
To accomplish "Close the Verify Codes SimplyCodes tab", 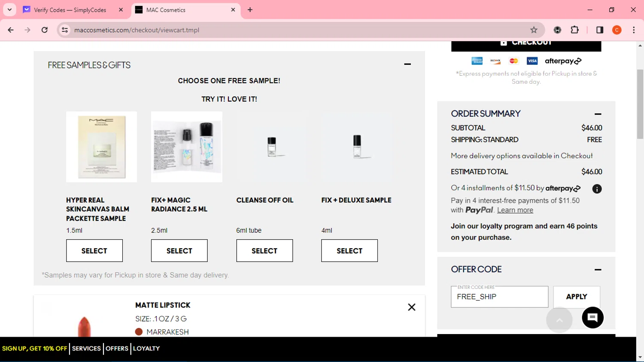I will click(121, 9).
